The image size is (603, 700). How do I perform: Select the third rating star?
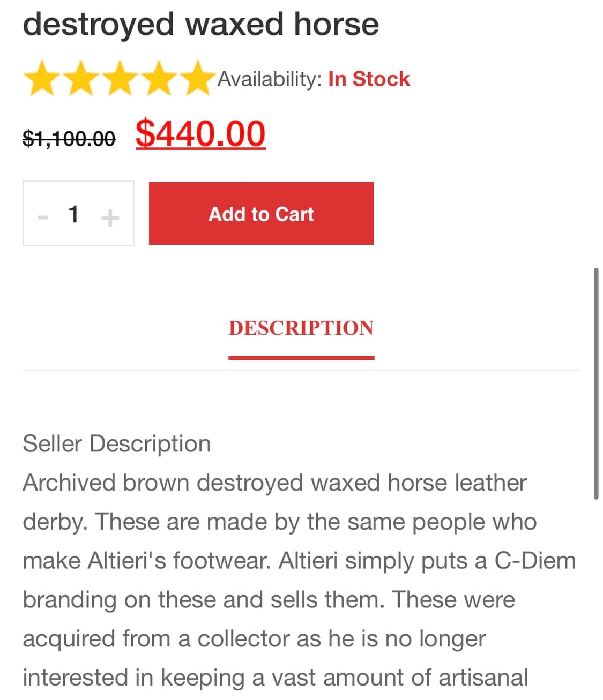pyautogui.click(x=120, y=79)
